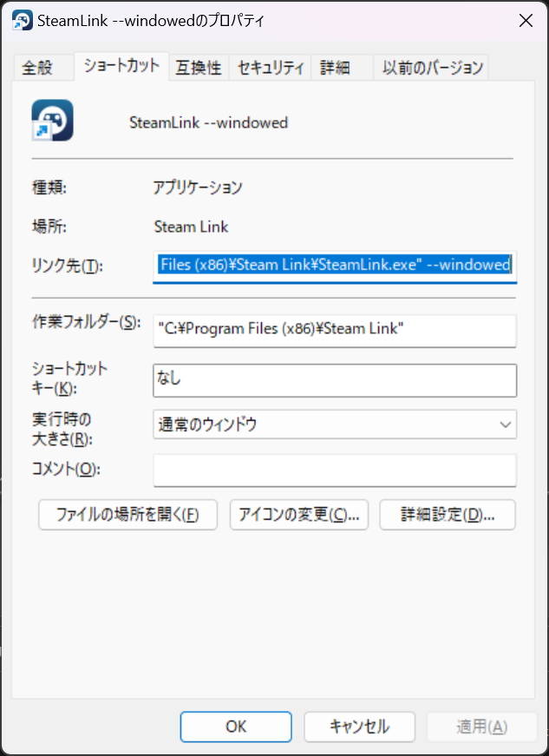Click the SteamLink --windowed name text
Image resolution: width=549 pixels, height=756 pixels.
click(x=208, y=122)
